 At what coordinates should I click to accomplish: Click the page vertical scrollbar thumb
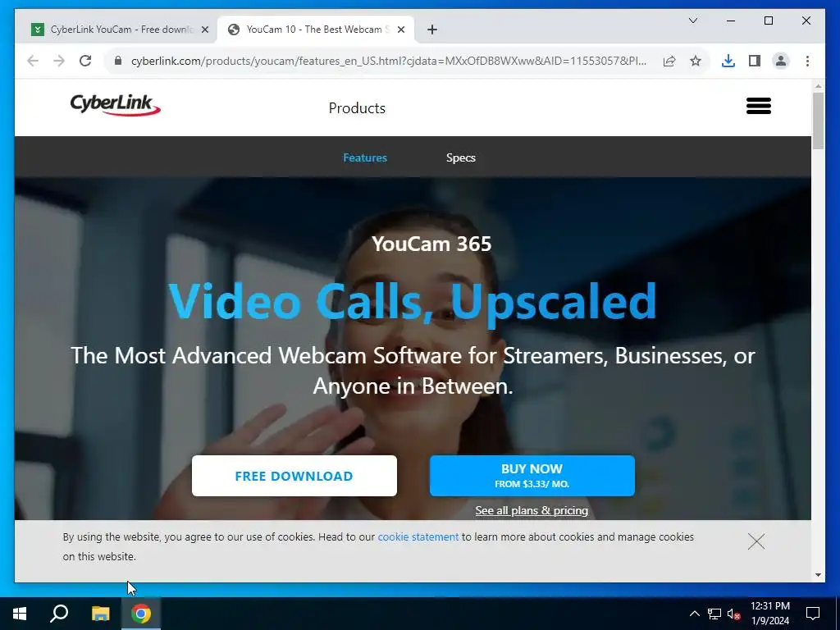[818, 121]
